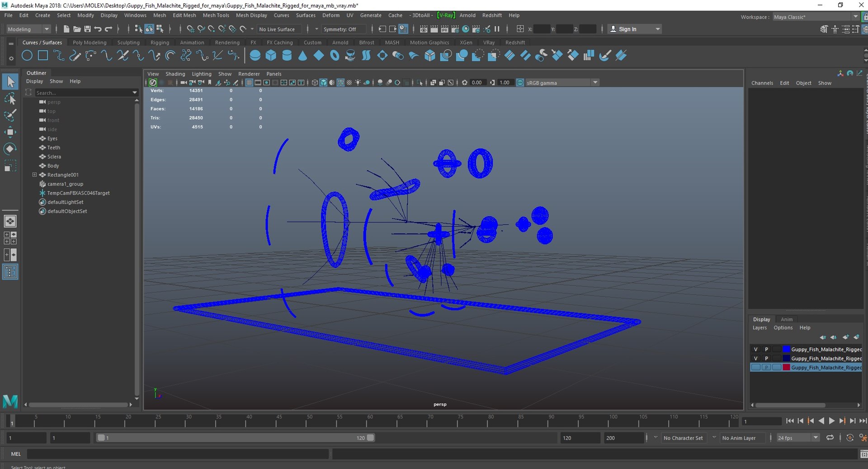The height and width of the screenshot is (469, 868).
Task: Create a NURBS cube from shelf
Action: click(x=271, y=56)
